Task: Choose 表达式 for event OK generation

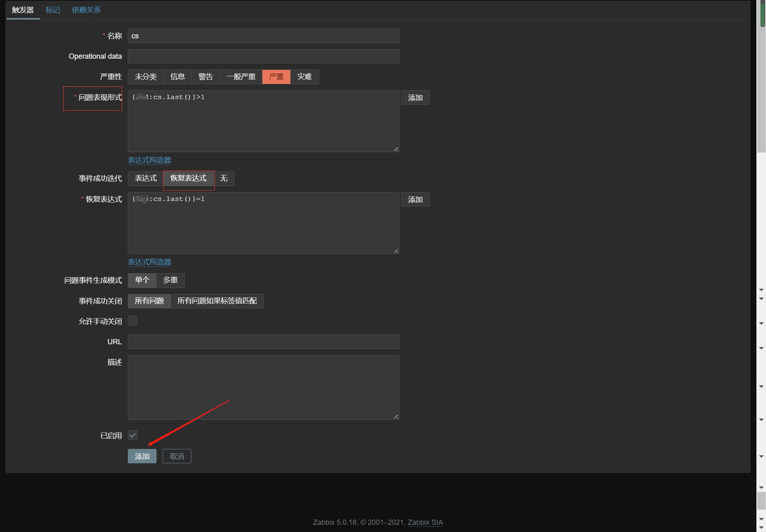Action: coord(146,178)
